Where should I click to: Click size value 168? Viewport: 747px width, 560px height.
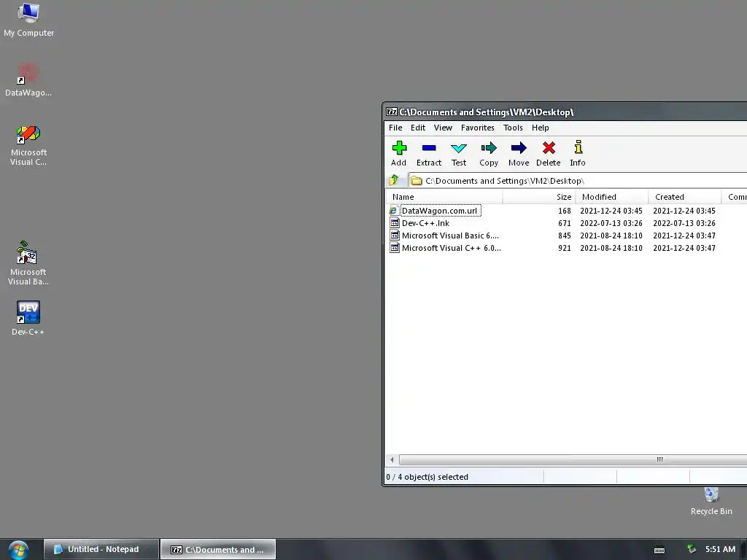coord(565,211)
